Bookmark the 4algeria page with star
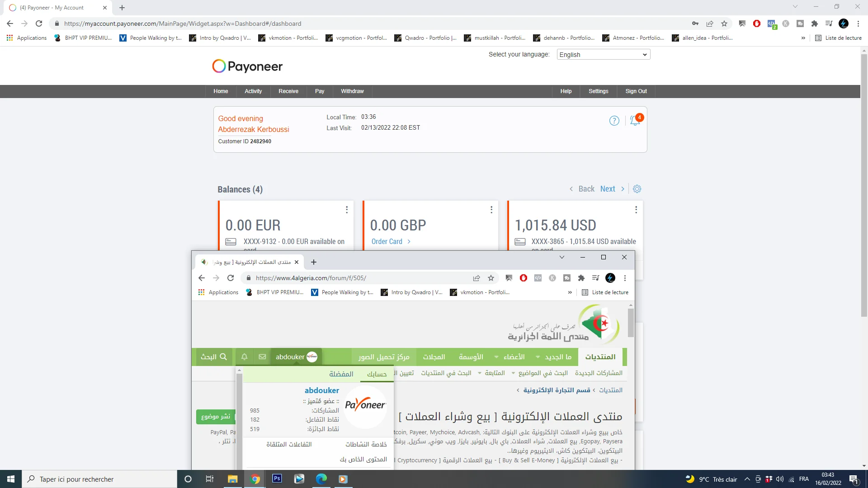Viewport: 868px width, 488px height. point(491,278)
